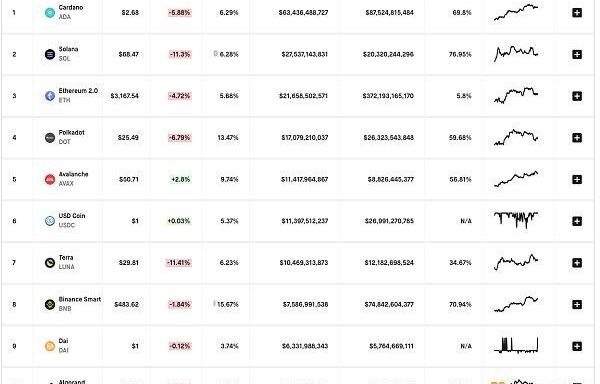
Task: Click the Cardano ADA coin logo
Action: tap(50, 13)
